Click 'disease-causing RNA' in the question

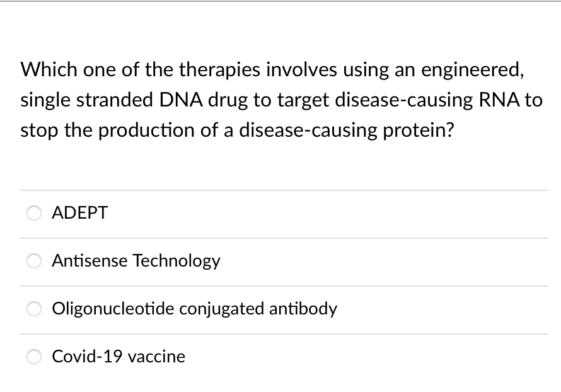(x=427, y=100)
